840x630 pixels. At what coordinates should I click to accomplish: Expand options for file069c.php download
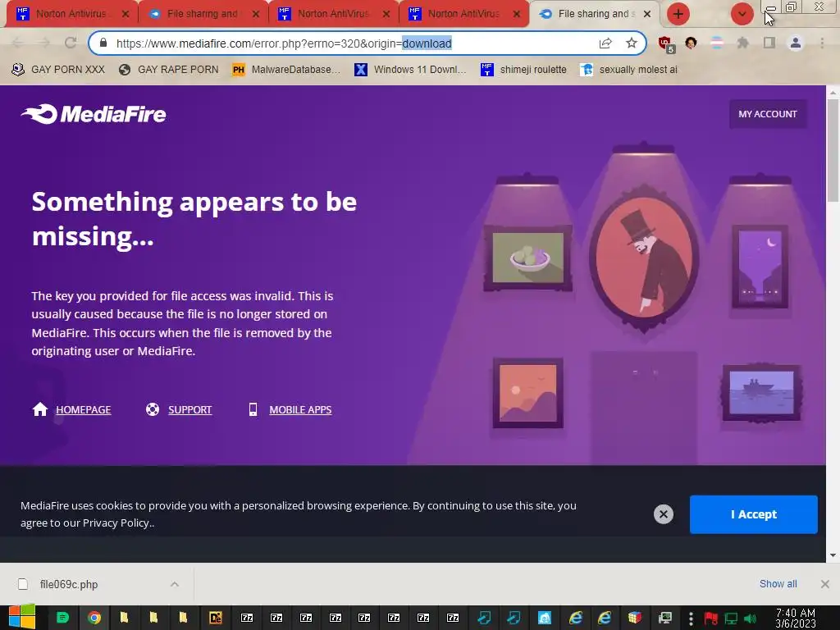click(x=174, y=584)
